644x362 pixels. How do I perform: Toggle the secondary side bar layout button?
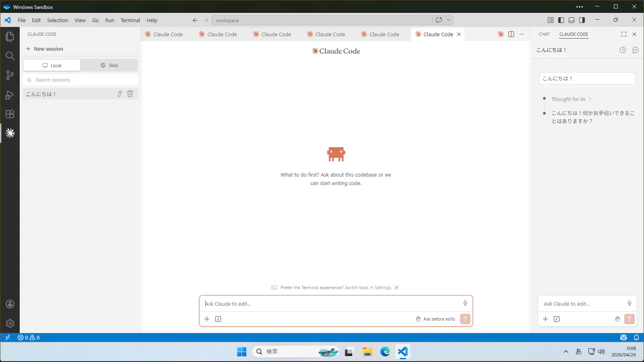click(582, 20)
